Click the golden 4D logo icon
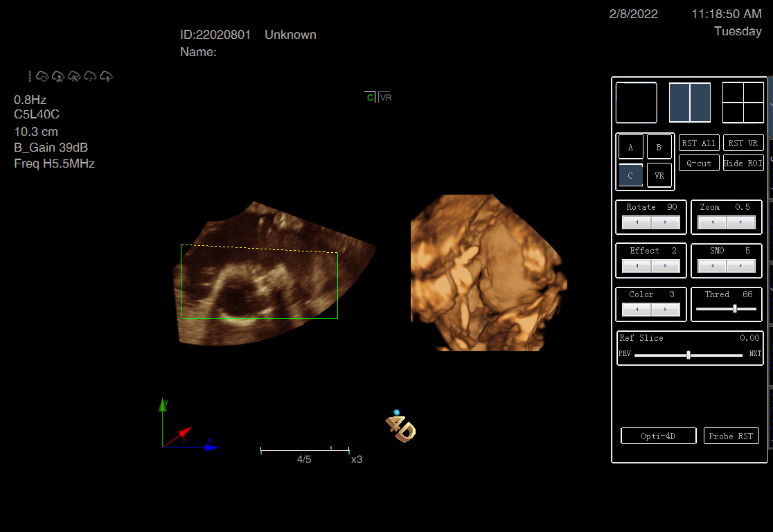Image resolution: width=773 pixels, height=532 pixels. click(x=400, y=427)
